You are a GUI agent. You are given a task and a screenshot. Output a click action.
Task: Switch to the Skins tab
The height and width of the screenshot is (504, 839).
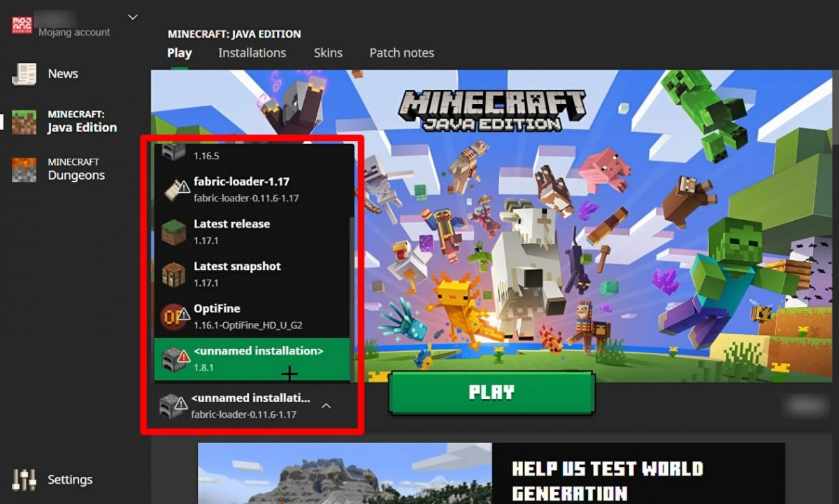[328, 52]
